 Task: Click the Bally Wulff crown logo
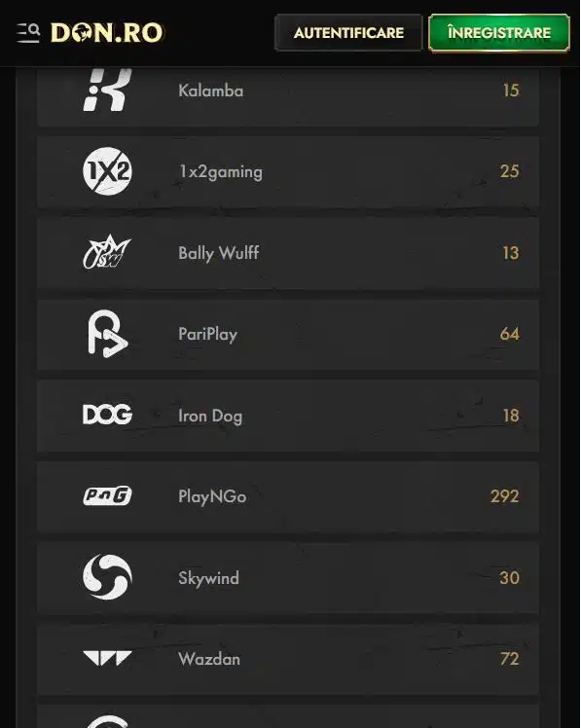107,252
